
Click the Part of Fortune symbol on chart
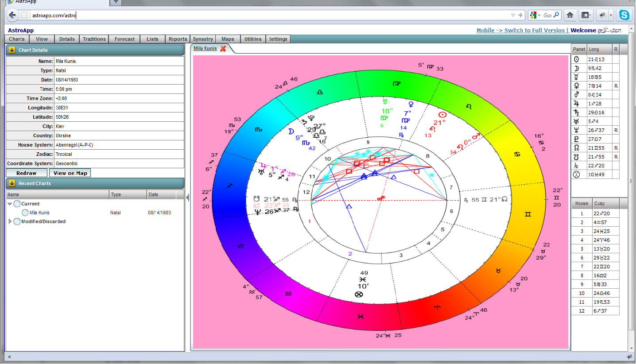point(359,294)
